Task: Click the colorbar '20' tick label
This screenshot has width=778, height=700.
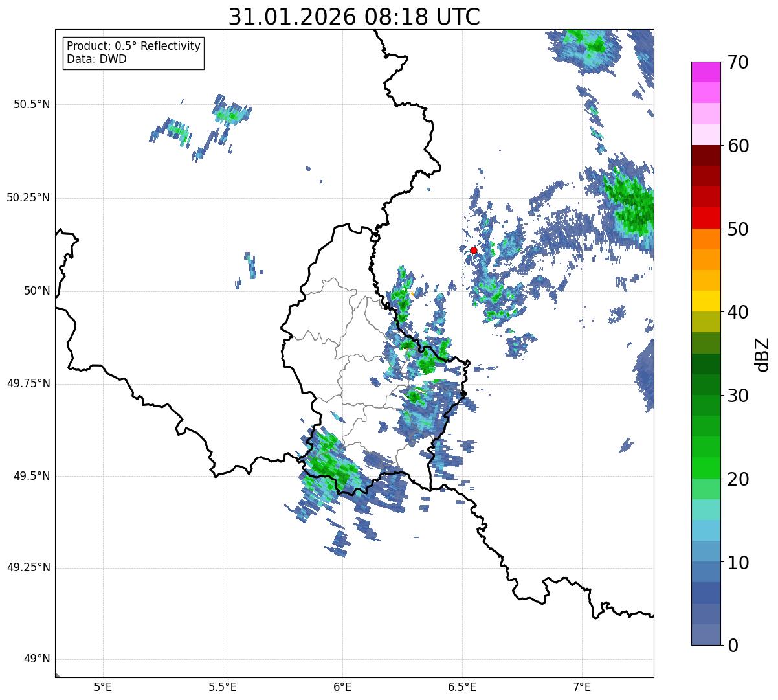Action: 738,479
